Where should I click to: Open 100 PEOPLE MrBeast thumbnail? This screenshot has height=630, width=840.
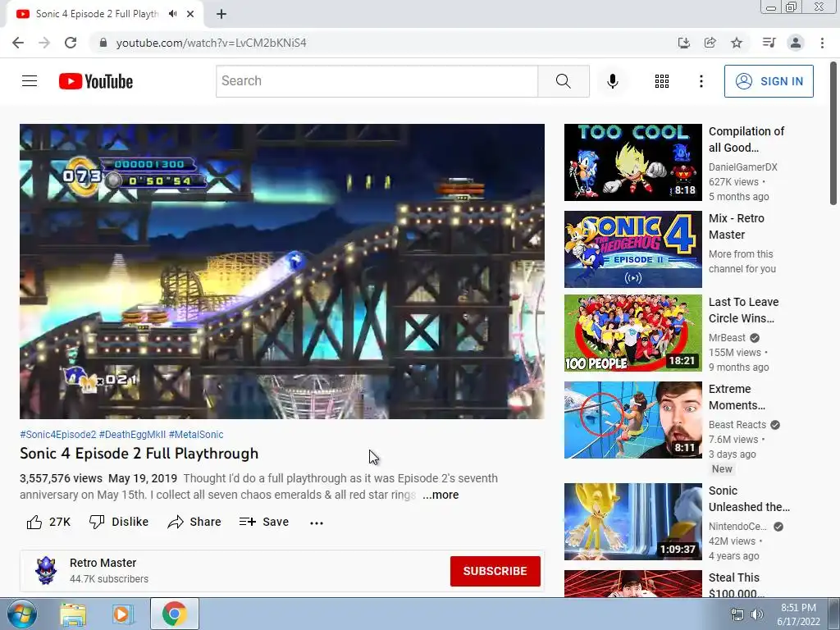[632, 333]
